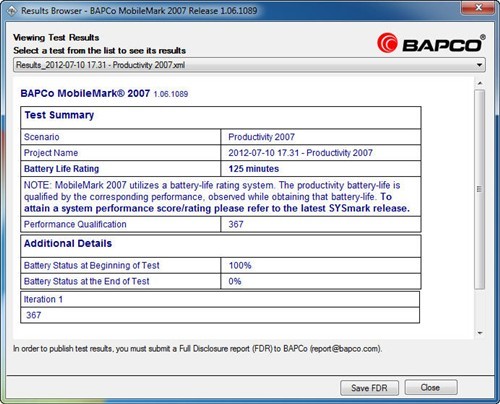
Task: Click the 'Test Summary' heading
Action: [59, 115]
